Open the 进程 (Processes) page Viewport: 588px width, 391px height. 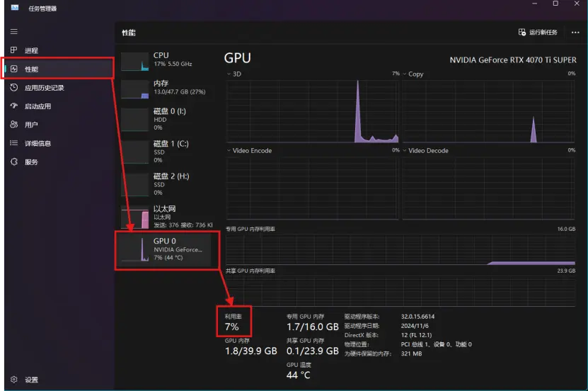[x=31, y=51]
